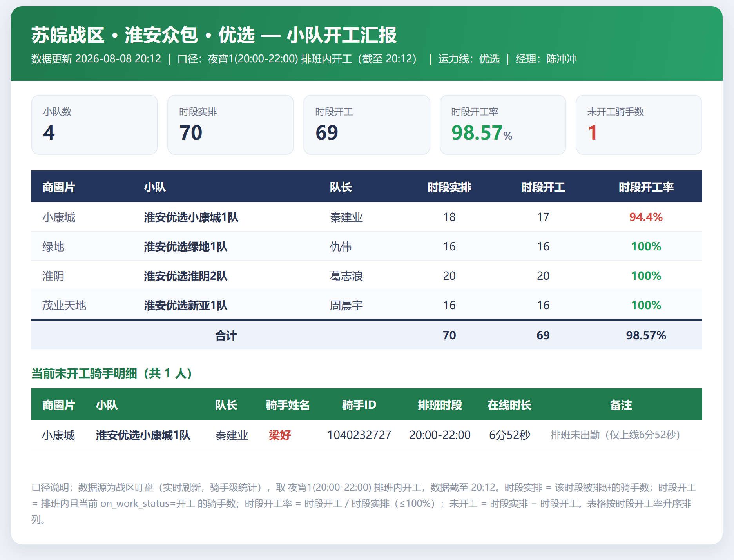Click the report title 小队开工汇报
The width and height of the screenshot is (734, 560).
(x=341, y=35)
